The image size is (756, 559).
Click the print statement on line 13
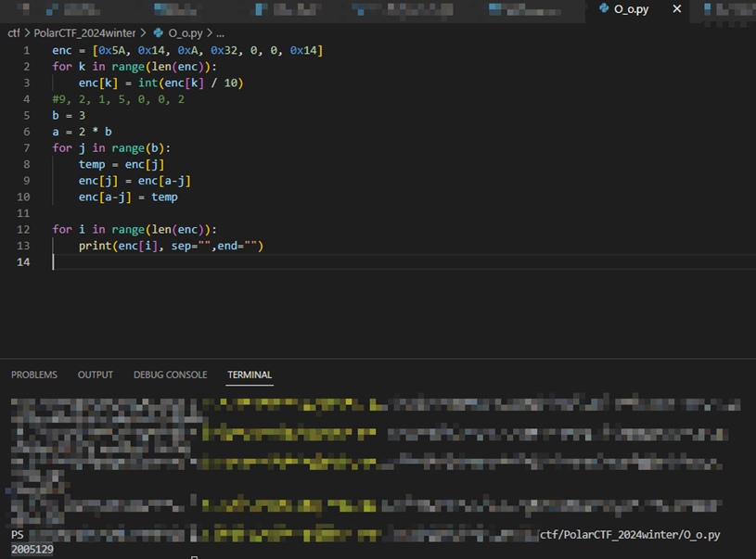tap(171, 246)
